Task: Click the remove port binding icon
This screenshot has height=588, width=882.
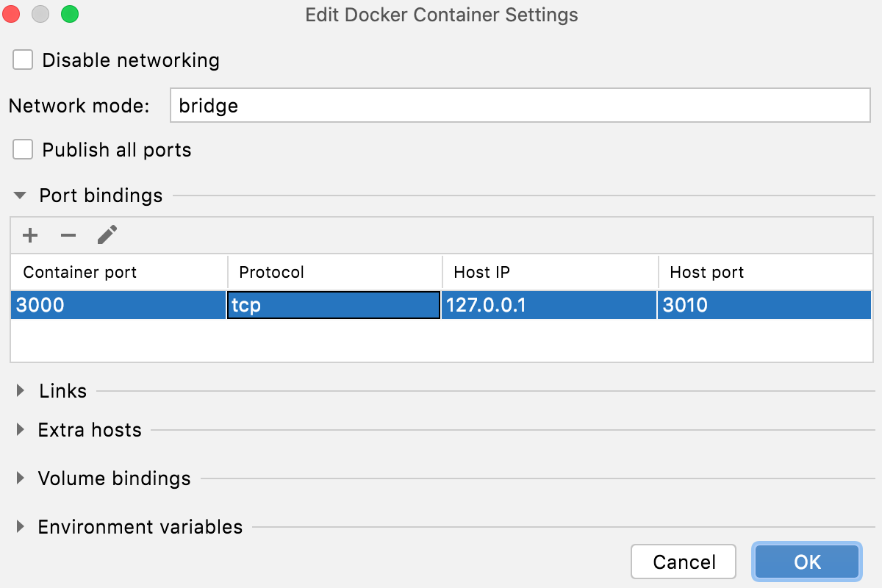Action: coord(68,235)
